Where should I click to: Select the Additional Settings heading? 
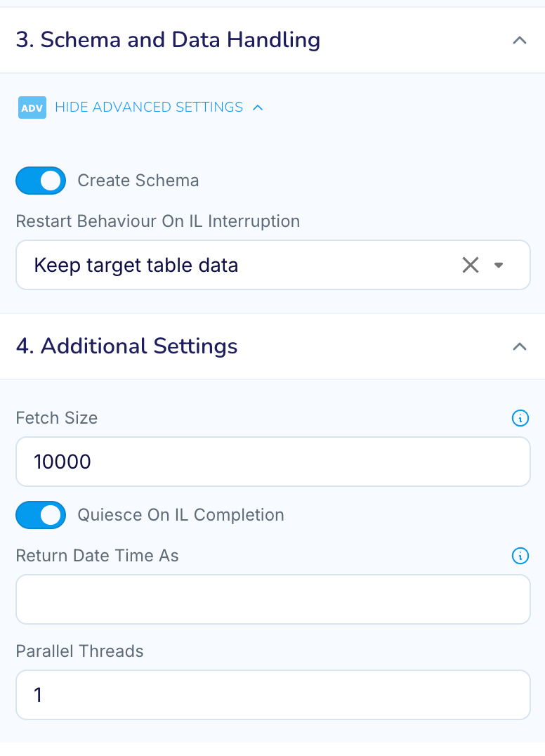tap(126, 346)
